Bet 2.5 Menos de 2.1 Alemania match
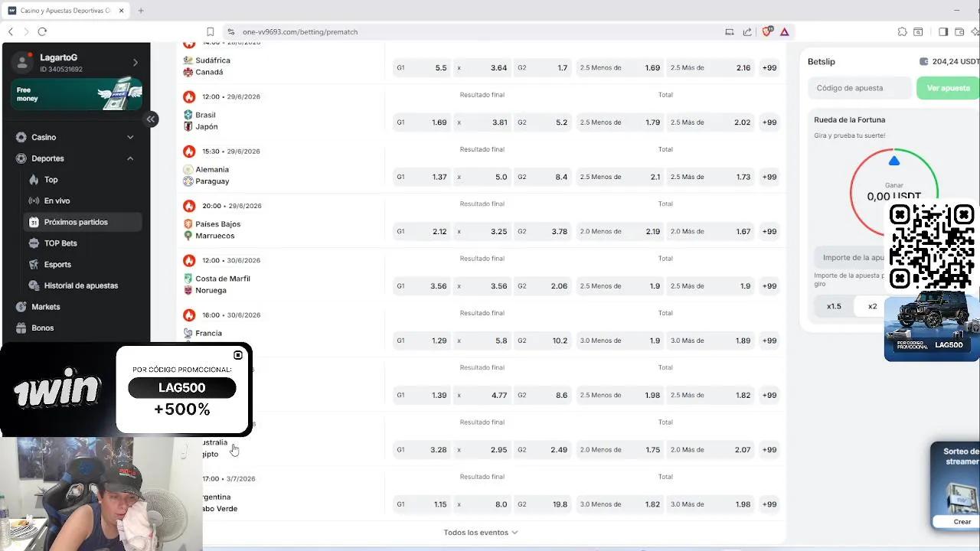The height and width of the screenshot is (551, 980). [619, 177]
